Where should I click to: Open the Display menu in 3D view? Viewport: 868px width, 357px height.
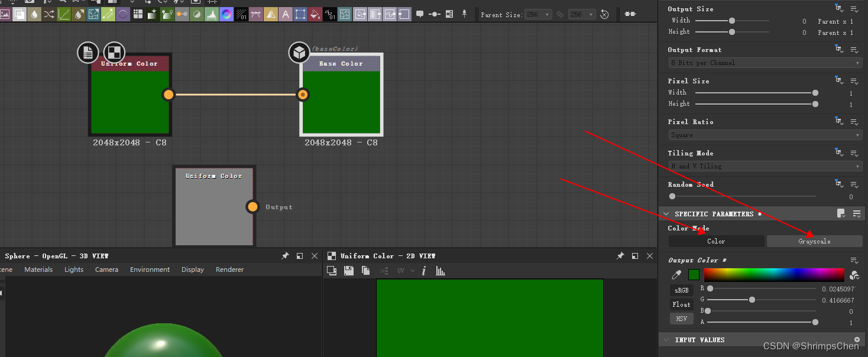[x=193, y=270]
